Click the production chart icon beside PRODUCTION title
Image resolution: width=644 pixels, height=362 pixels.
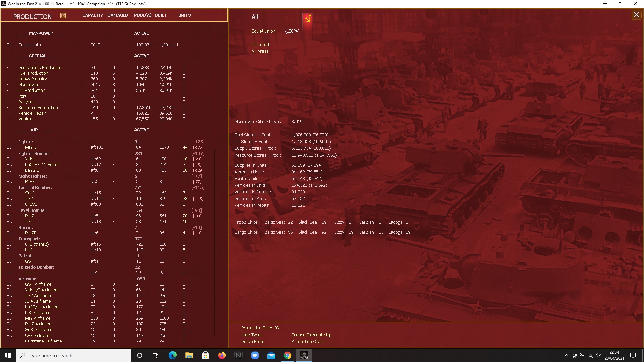point(63,15)
